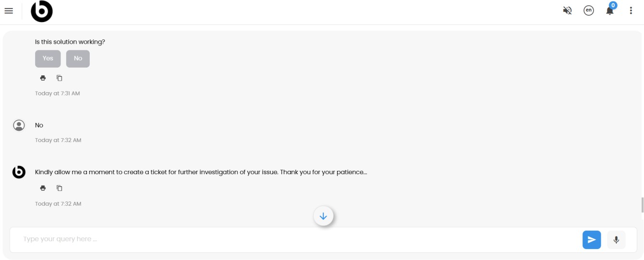Image resolution: width=644 pixels, height=260 pixels.
Task: Activate the microphone voice input
Action: [x=616, y=240]
